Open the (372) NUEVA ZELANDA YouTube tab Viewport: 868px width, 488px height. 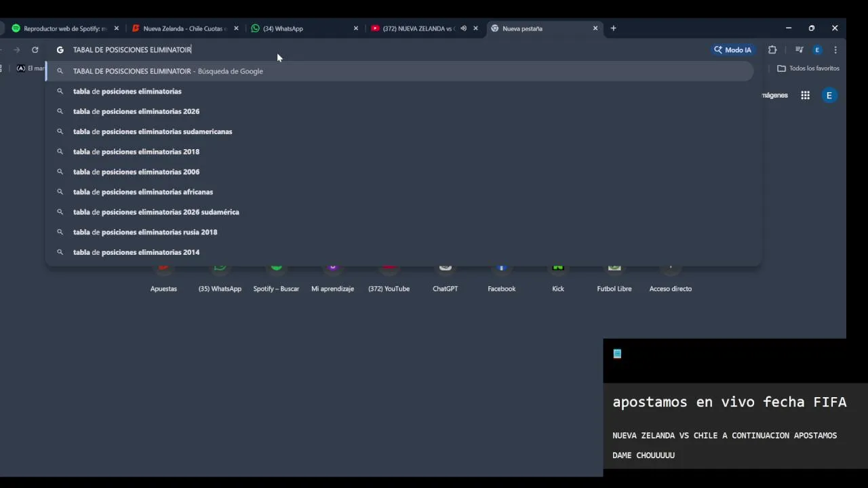coord(418,28)
